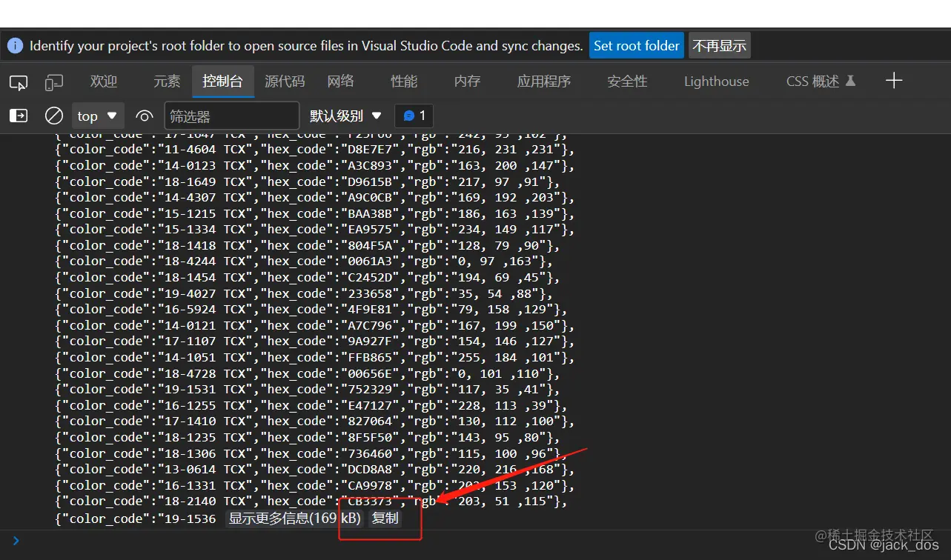
Task: Click console line with hex code A3C893
Action: click(315, 165)
